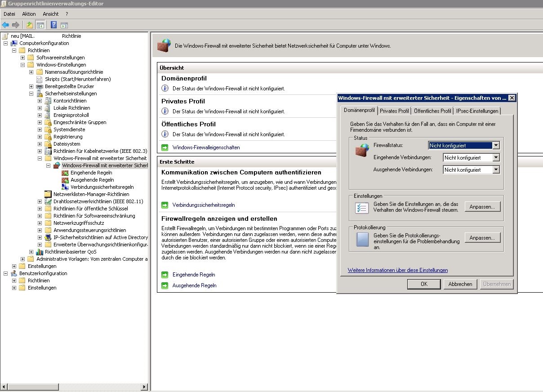Click the firewall brick icon in header banner
The width and height of the screenshot is (543, 392).
click(x=164, y=45)
